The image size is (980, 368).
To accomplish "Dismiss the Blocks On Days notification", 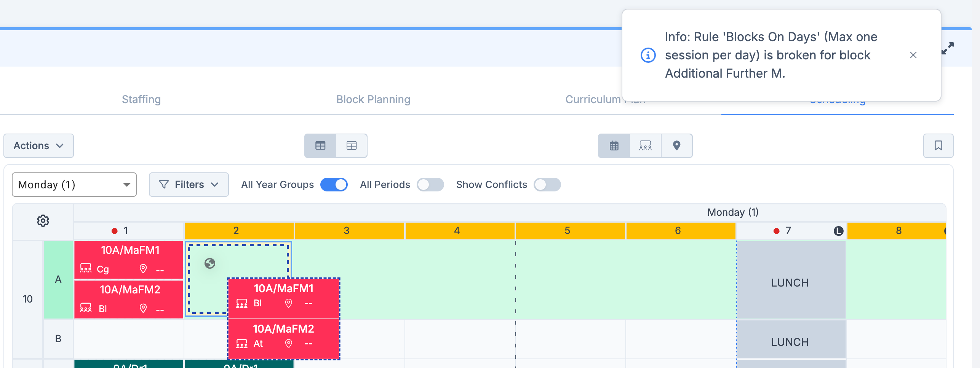I will [913, 55].
